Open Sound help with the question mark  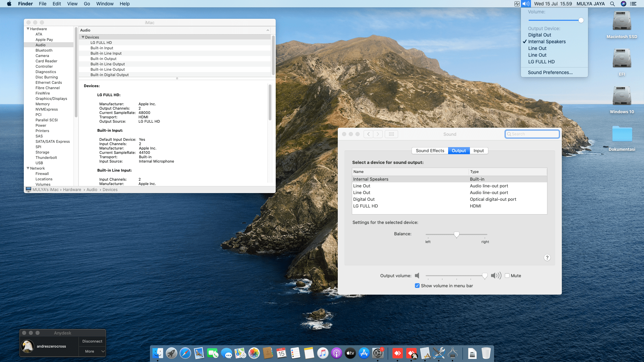pos(547,257)
